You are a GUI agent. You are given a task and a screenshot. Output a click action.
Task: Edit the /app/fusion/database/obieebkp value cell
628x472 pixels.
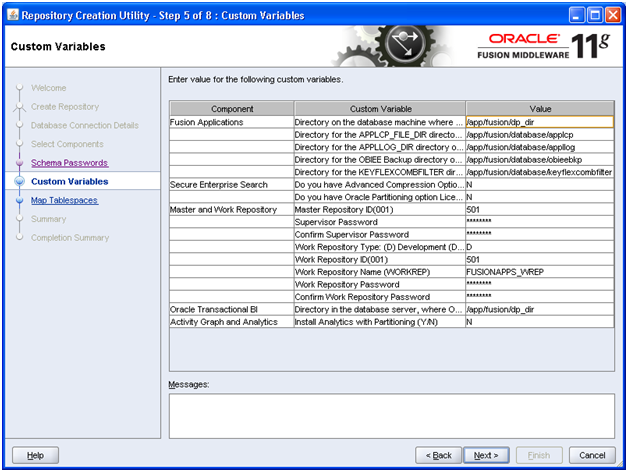[x=540, y=159]
